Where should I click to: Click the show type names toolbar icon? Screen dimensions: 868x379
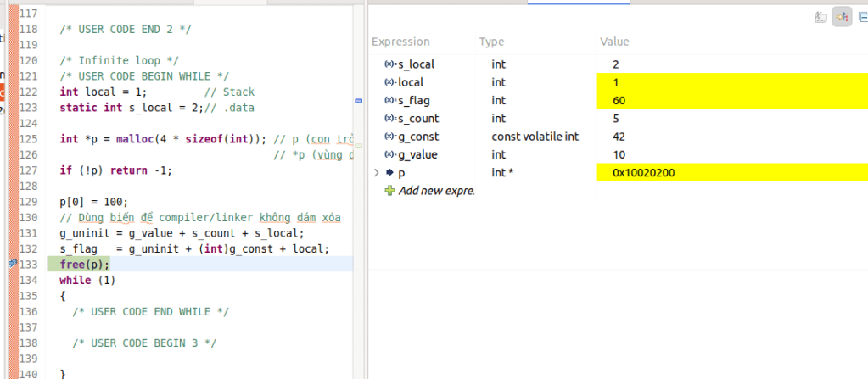820,16
